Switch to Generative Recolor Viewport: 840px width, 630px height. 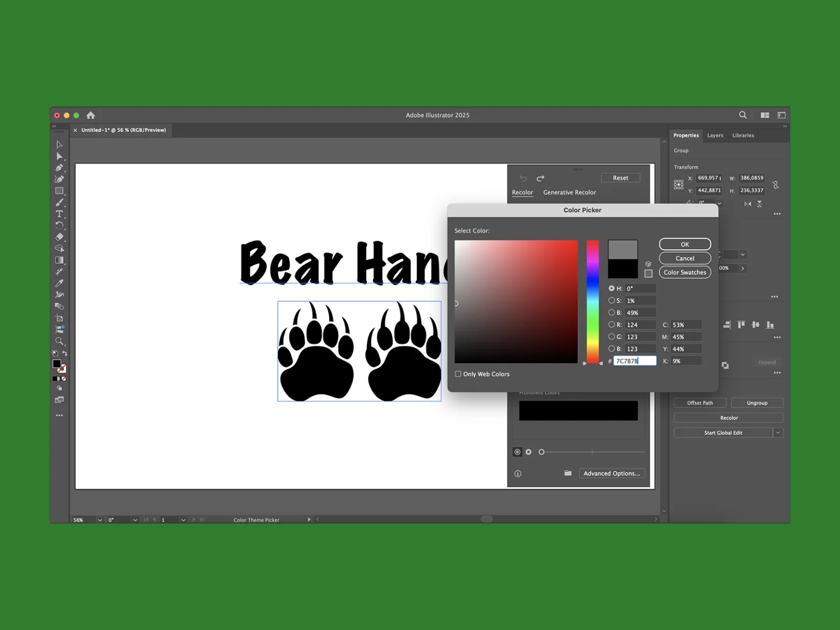click(569, 192)
